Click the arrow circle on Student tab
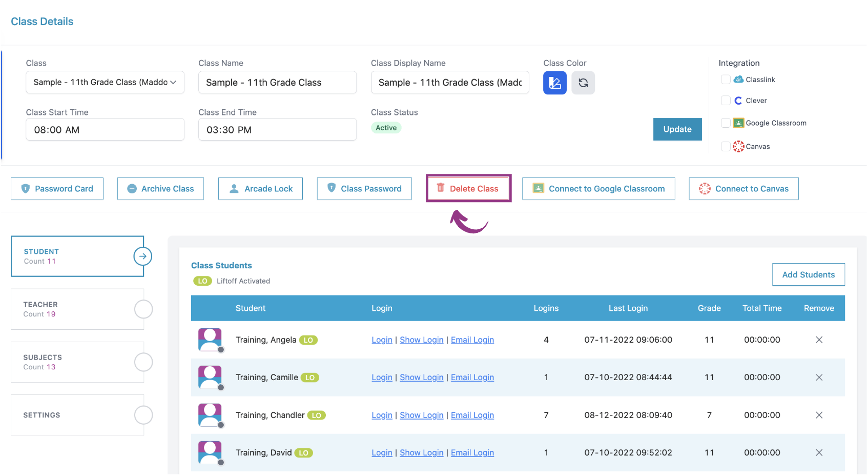 pyautogui.click(x=143, y=256)
